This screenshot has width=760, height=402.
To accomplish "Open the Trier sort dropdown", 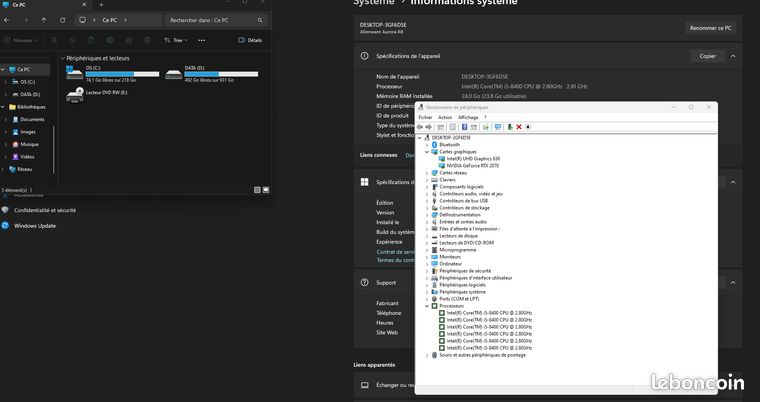I will click(x=175, y=40).
